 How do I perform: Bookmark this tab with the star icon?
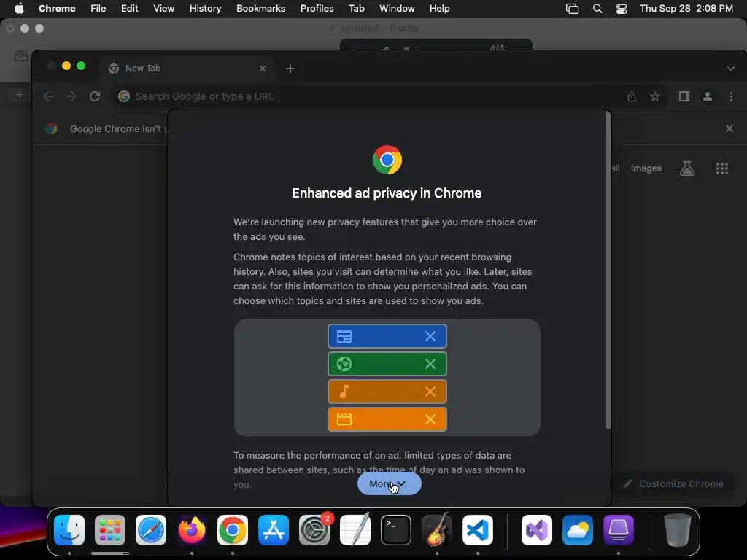(x=655, y=97)
